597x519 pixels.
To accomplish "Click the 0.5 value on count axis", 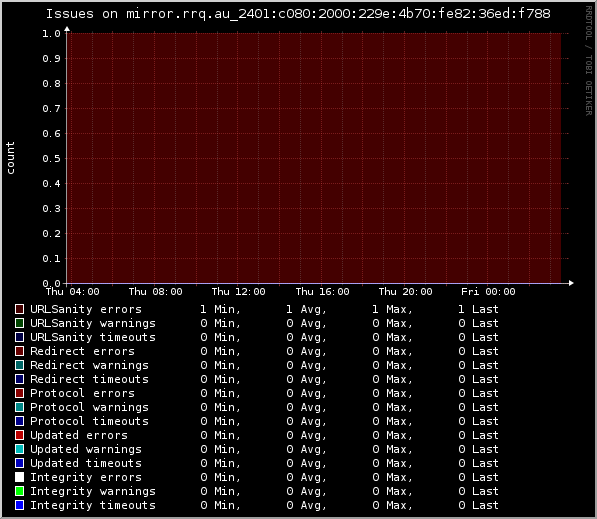I will [x=51, y=159].
